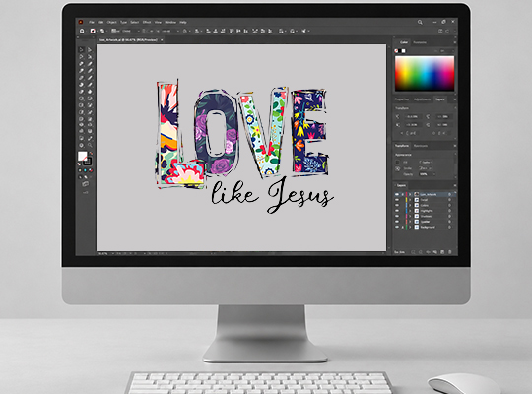Click target circle of Background layer
Image resolution: width=532 pixels, height=394 pixels.
(449, 227)
